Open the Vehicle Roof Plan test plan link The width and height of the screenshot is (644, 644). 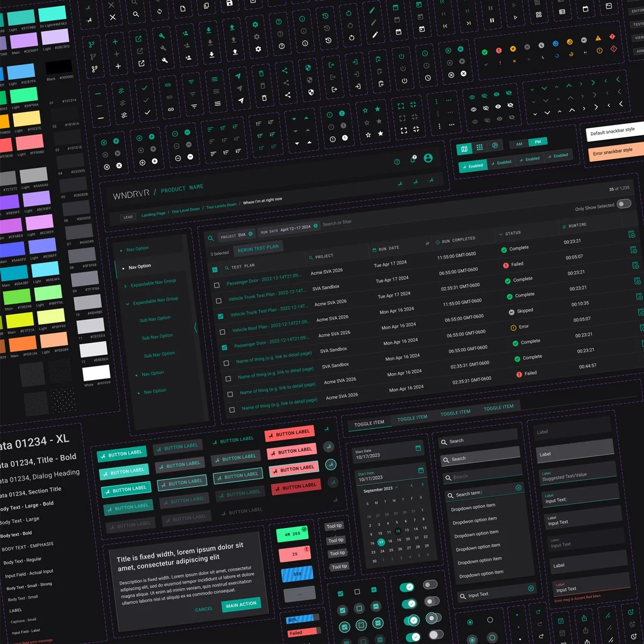tap(270, 325)
